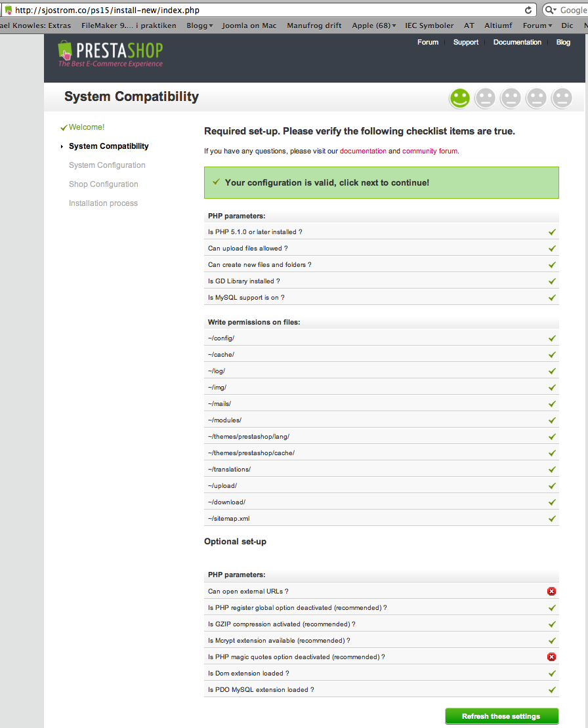Screen dimensions: 588x728
Task: Expand the Blogg bookmark dropdown
Action: [199, 26]
